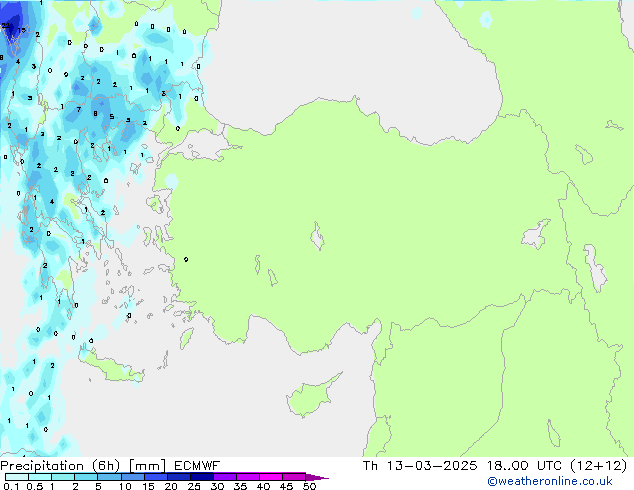Viewport: 634px width, 490px height.
Task: Click the '20' legend scale label
Action: pyautogui.click(x=171, y=486)
